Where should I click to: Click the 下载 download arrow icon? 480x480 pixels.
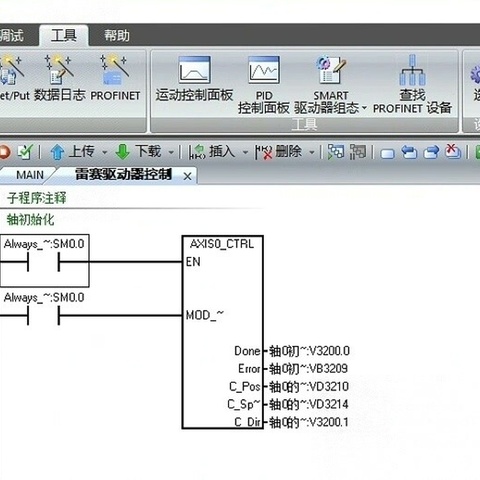click(123, 152)
